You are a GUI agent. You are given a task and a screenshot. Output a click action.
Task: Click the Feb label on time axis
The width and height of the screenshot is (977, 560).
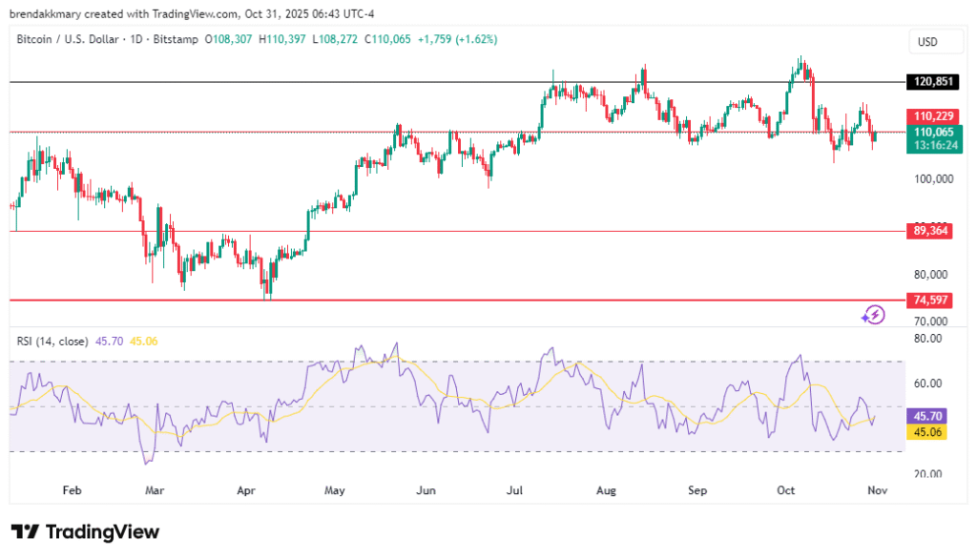[72, 490]
